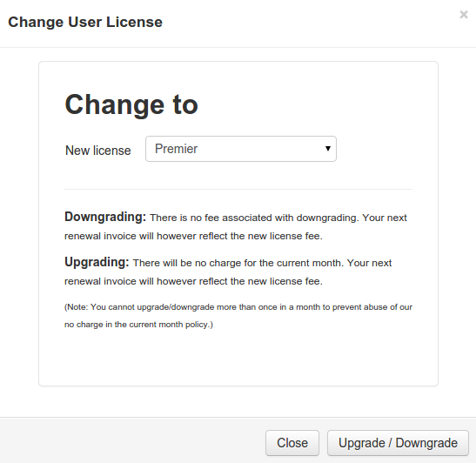Dismiss dialog with the top-right X icon
The image size is (476, 463).
point(464,14)
